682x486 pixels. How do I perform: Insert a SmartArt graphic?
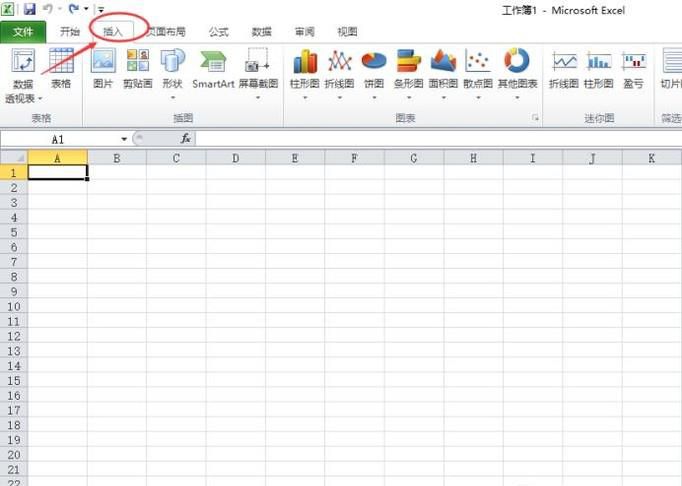point(212,63)
